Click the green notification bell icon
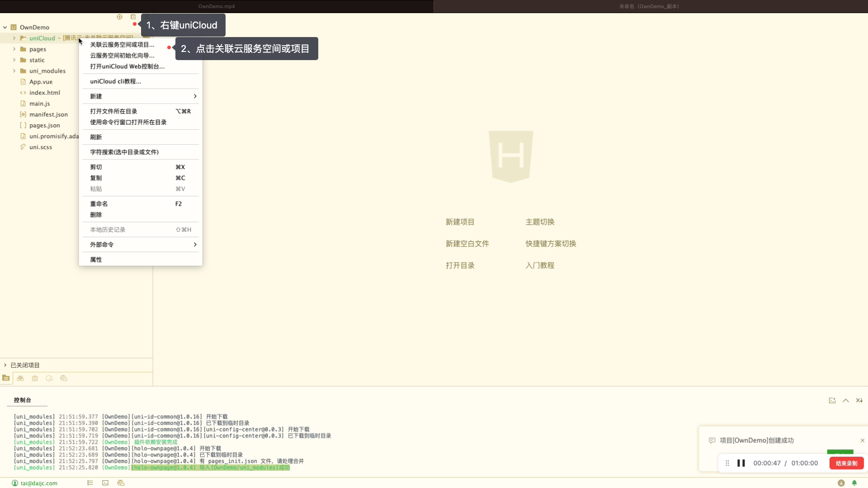 (854, 483)
